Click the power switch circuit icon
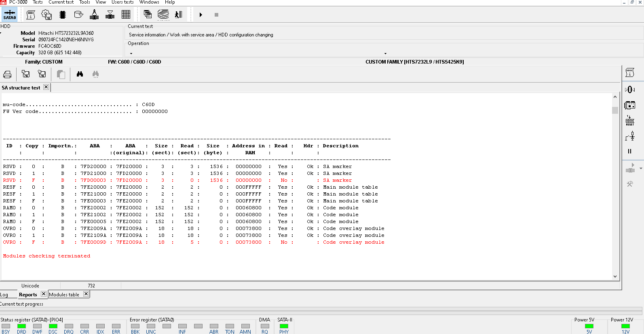Viewport: 644px width, 334px height. pos(630,136)
